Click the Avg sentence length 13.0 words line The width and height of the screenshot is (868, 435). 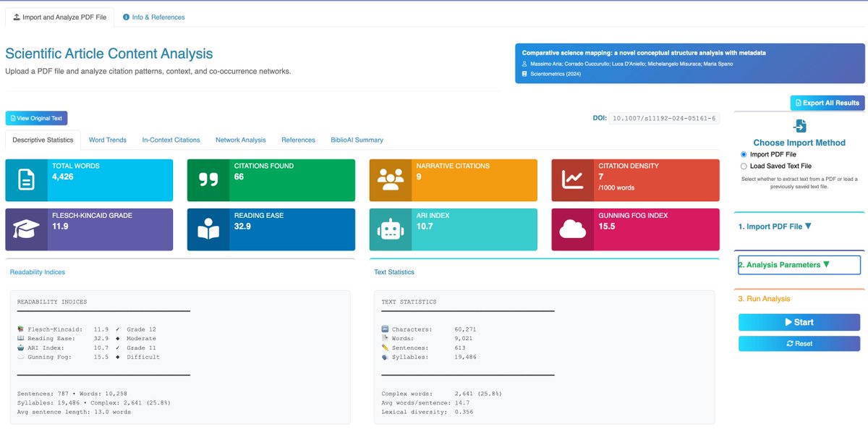pyautogui.click(x=74, y=412)
